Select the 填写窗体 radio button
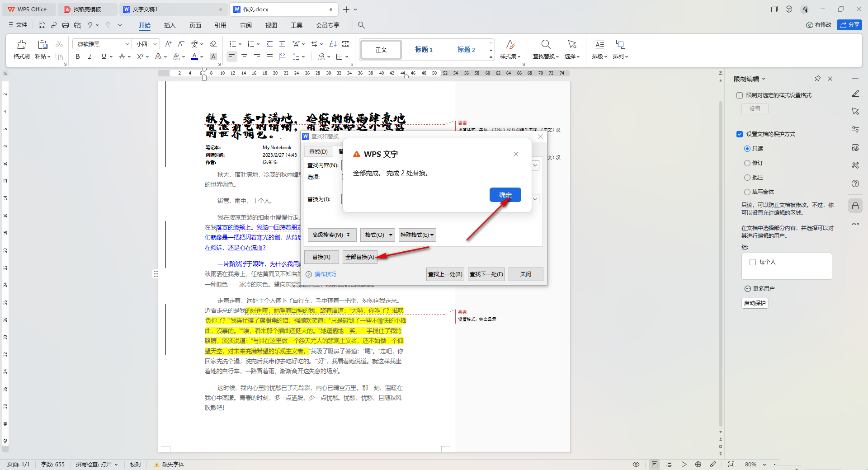The height and width of the screenshot is (470, 868). 747,192
